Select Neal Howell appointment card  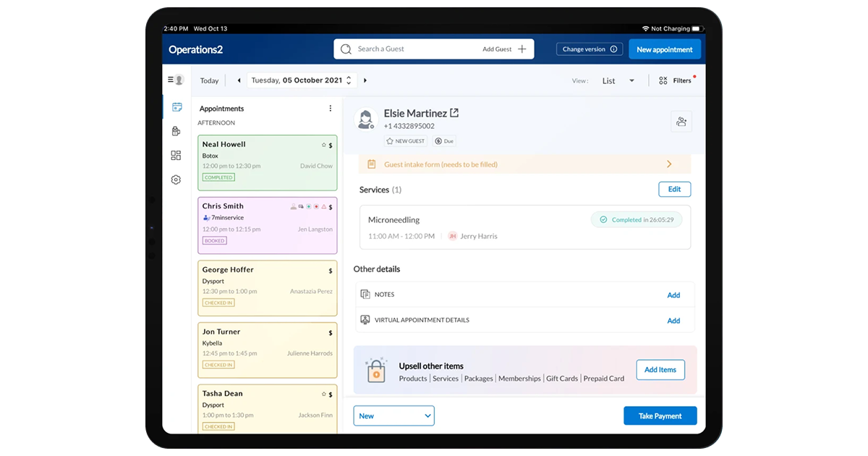tap(268, 162)
